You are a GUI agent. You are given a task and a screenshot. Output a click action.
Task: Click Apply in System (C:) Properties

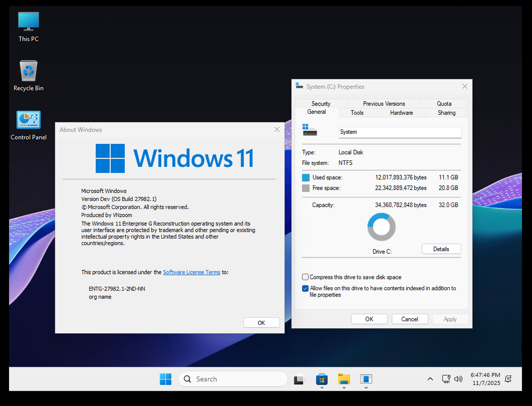tap(450, 319)
